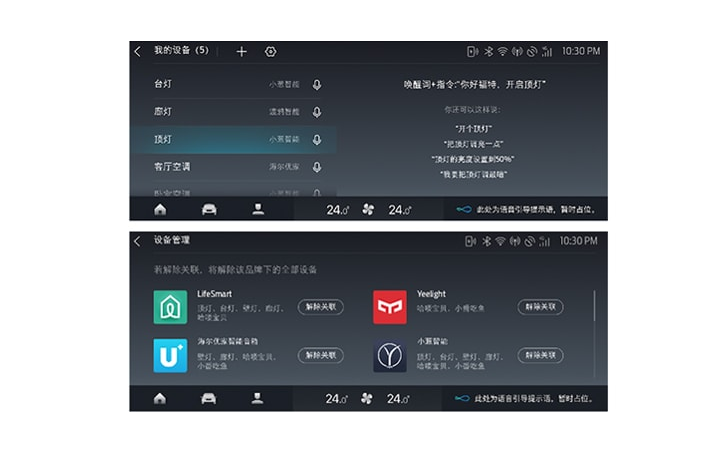The width and height of the screenshot is (710, 472).
Task: Select the highlighted 顶灯 device row
Action: click(x=233, y=140)
